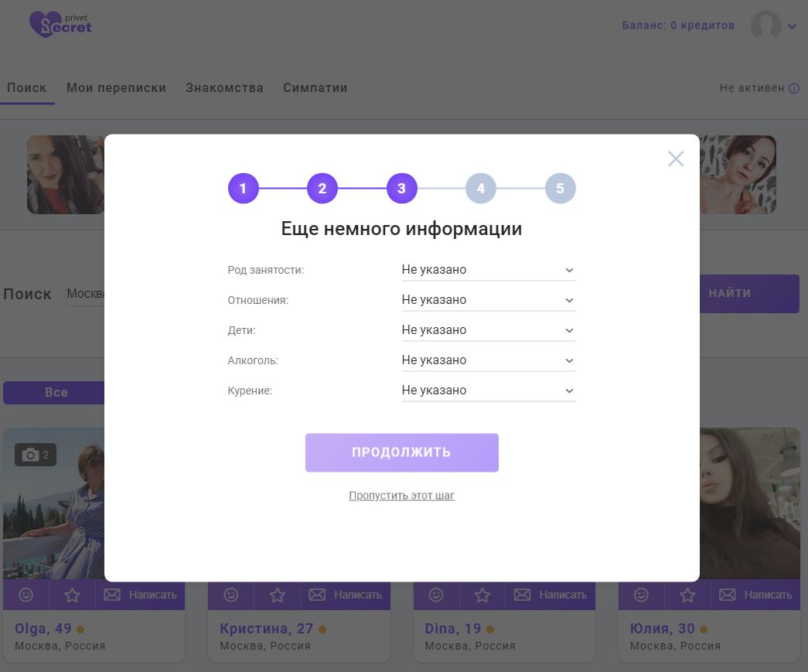This screenshot has width=808, height=672.
Task: Click the Баланс: 0 кредитов link
Action: 678,26
